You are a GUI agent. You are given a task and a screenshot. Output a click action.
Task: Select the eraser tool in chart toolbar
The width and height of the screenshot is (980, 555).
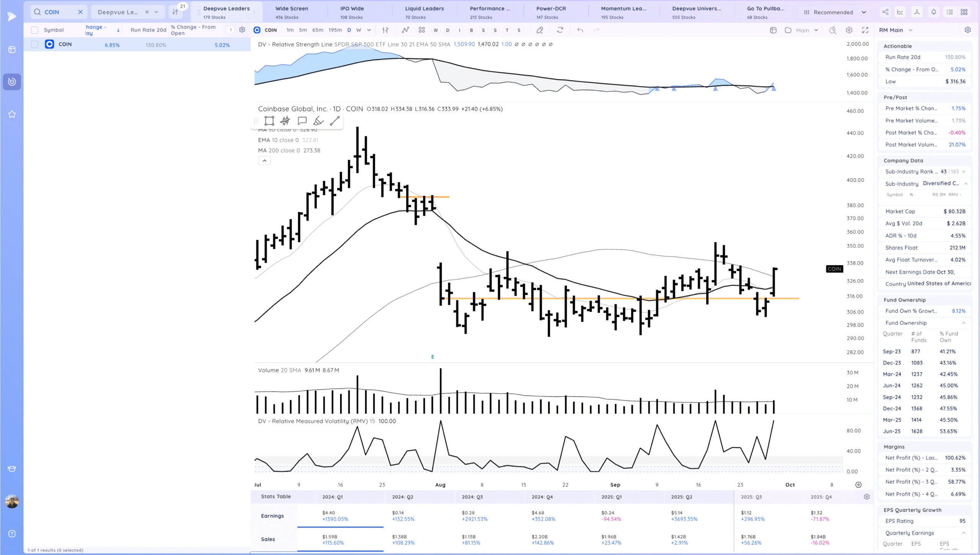pos(540,30)
